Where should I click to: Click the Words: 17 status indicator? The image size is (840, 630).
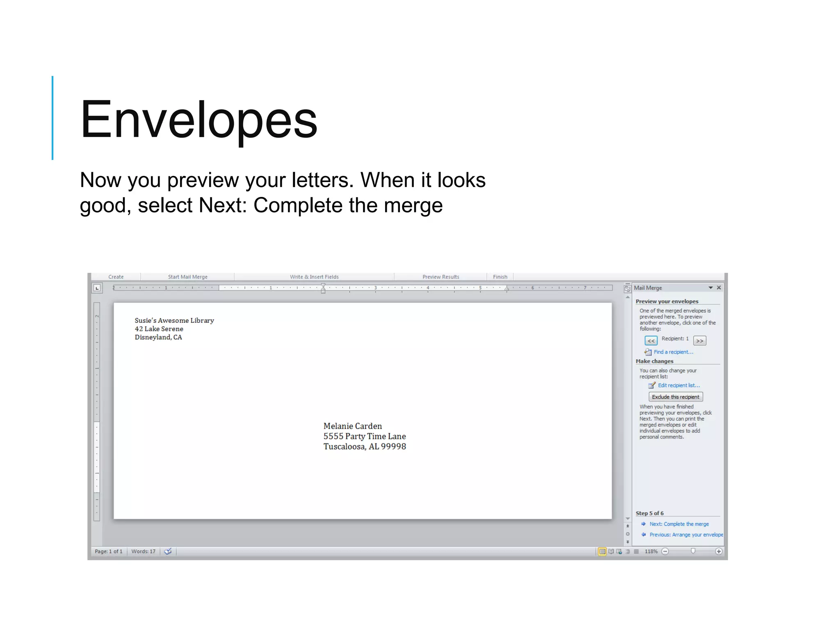(143, 551)
